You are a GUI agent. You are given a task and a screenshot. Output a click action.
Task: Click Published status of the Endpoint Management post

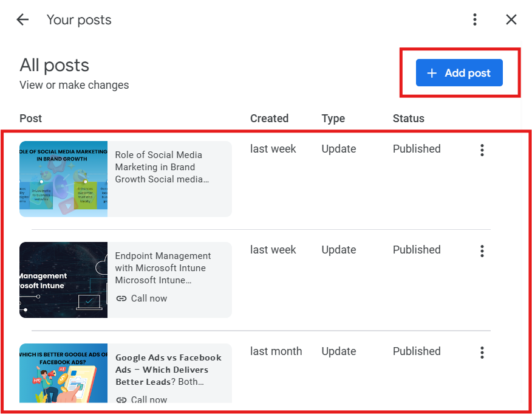[417, 250]
